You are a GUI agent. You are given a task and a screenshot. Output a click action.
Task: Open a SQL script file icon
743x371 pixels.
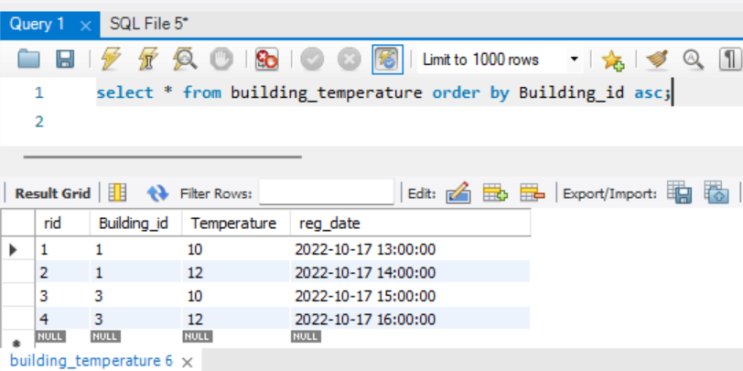29,60
